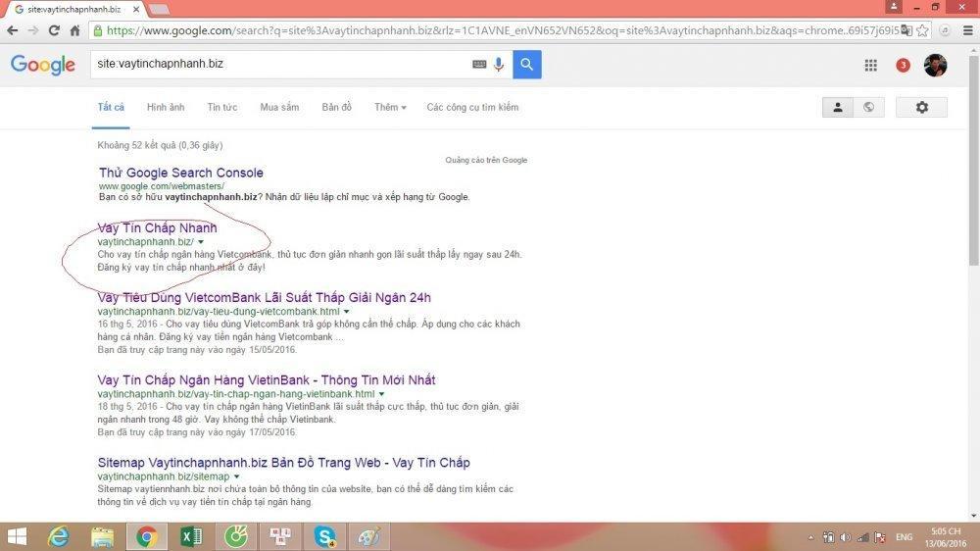Open dropdown arrow beside vay-tieu-dung-vietcombank.html
980x551 pixels.
click(346, 312)
